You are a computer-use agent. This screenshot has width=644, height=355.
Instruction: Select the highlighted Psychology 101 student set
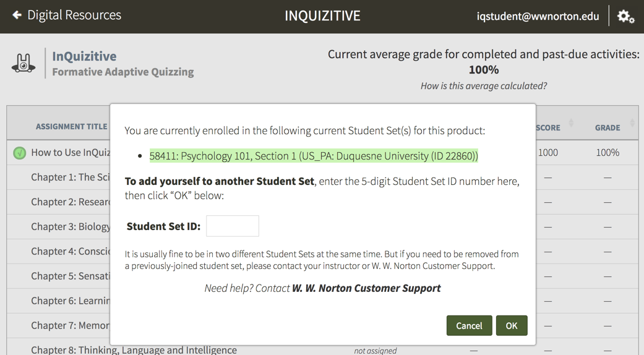coord(314,156)
